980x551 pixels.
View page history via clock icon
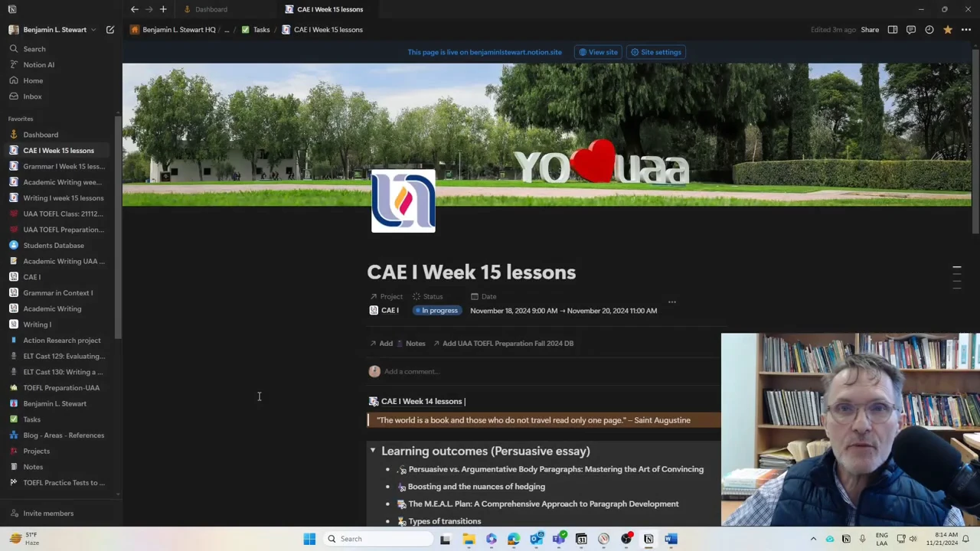pyautogui.click(x=929, y=30)
